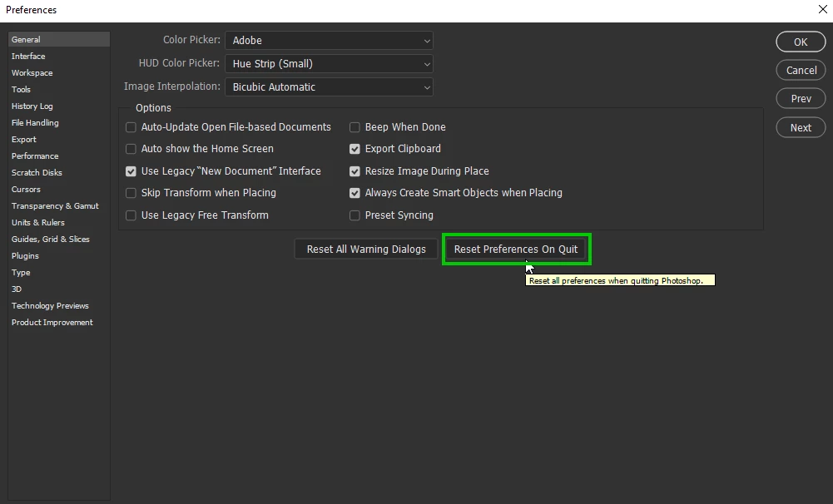Click Reset Preferences On Quit

[x=516, y=249]
